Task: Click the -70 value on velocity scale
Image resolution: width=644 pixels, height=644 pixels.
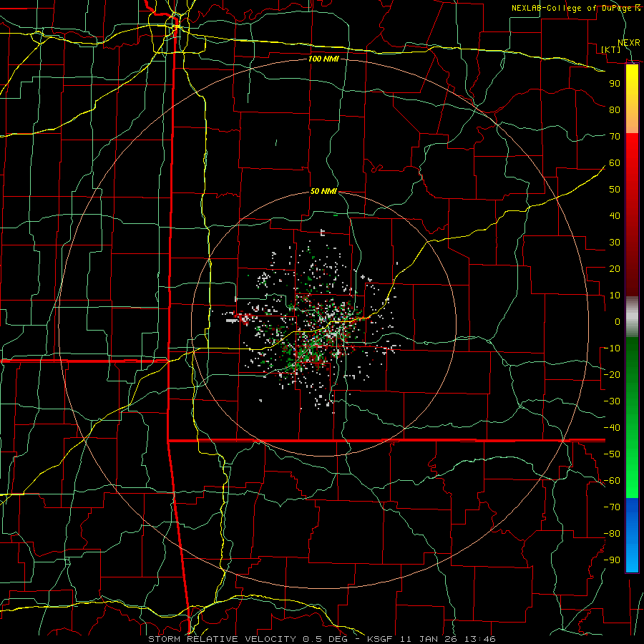Action: (612, 507)
